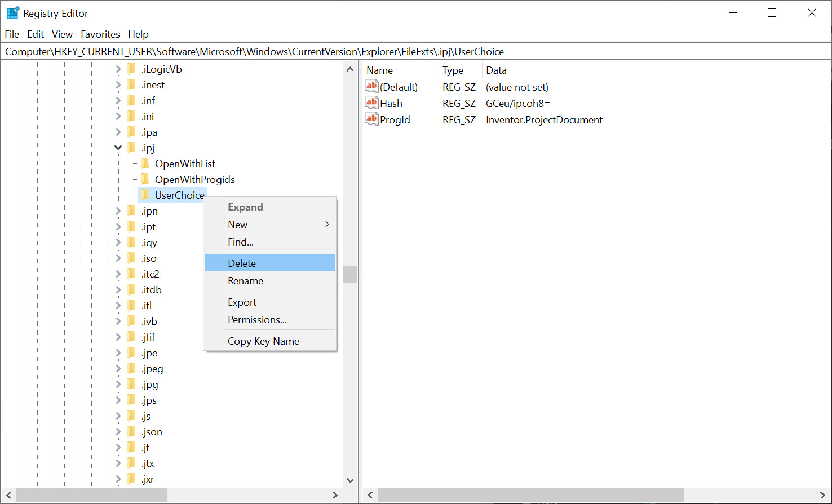Choose Delete from the context menu

242,262
